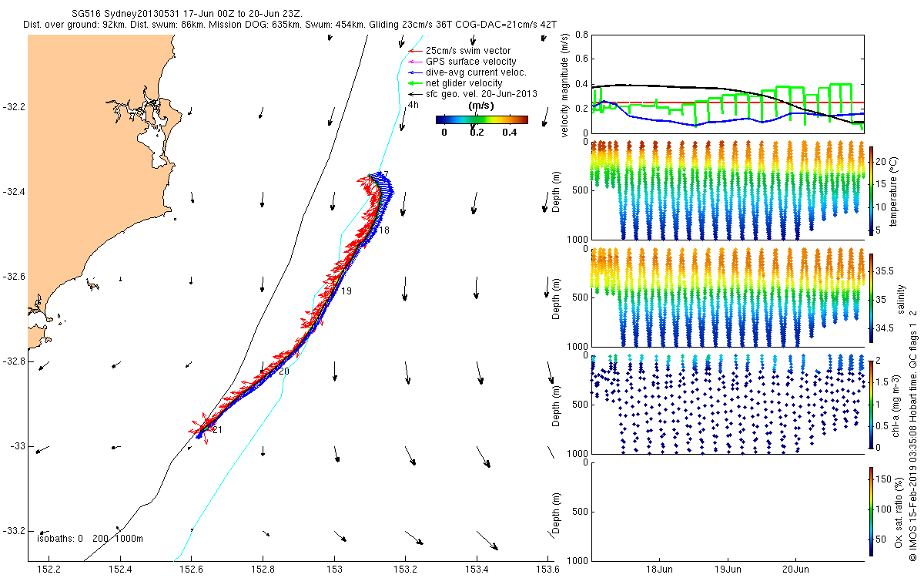Click day marker '20' on the glider track
The height and width of the screenshot is (578, 924).
(x=283, y=371)
